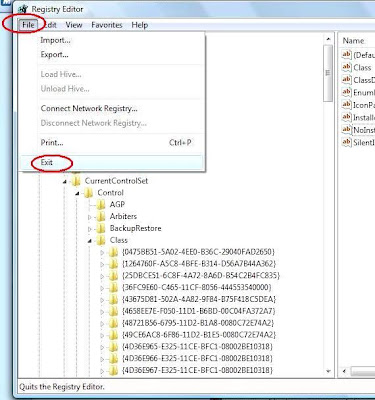Select the NoInst value name

click(364, 130)
